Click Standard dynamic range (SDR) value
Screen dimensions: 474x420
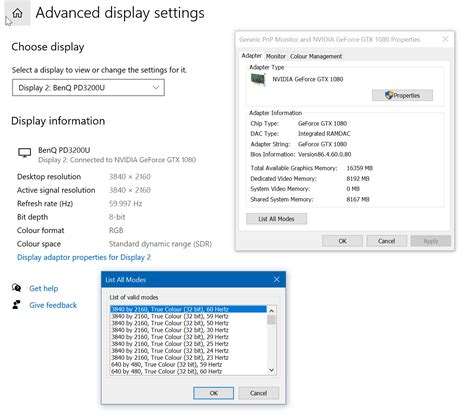160,244
